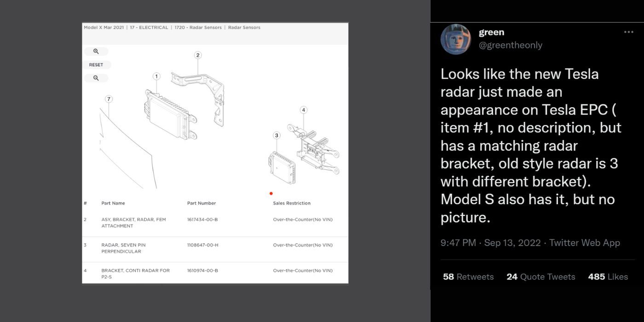Screen dimensions: 644x322
Task: Open the 58 Retweets list
Action: point(468,276)
